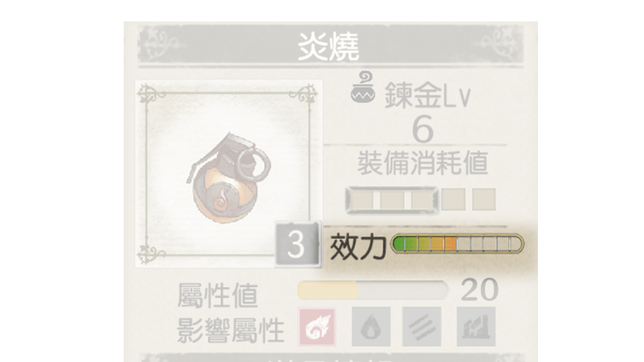The width and height of the screenshot is (644, 362).
Task: Click the alchemy cauldron icon
Action: pos(363,87)
